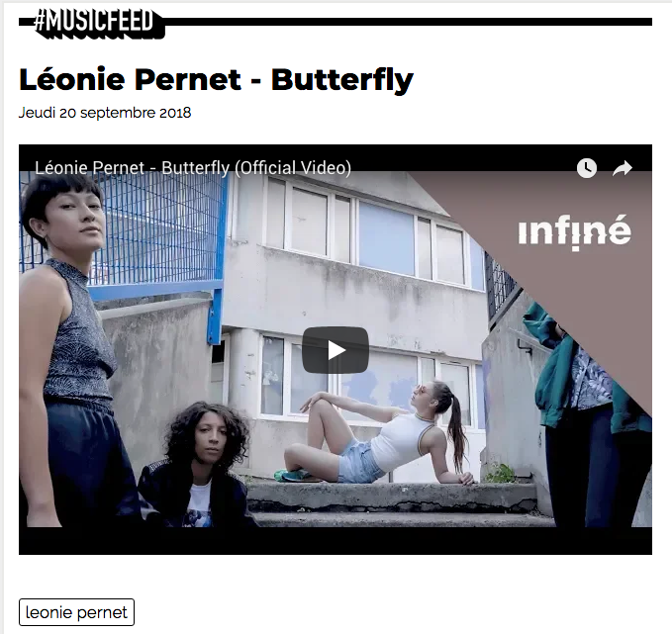Click the black bar below the video frame
This screenshot has width=672, height=634.
click(x=336, y=541)
